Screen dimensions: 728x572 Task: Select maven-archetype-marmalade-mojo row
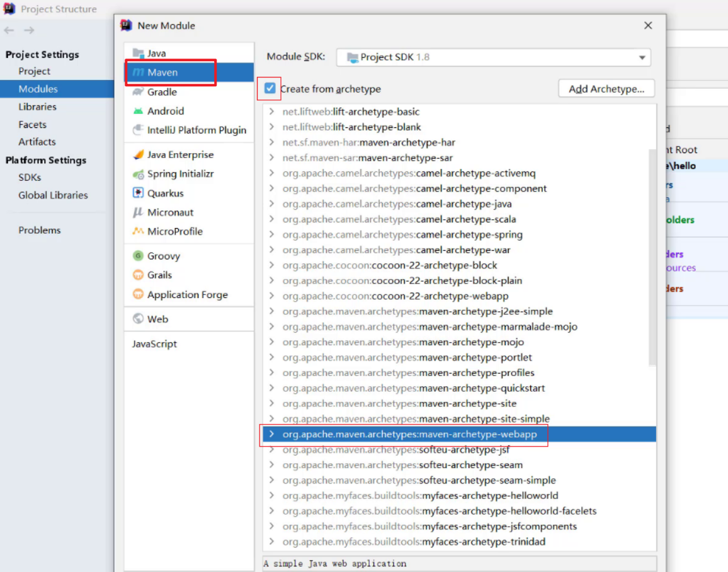pos(460,326)
